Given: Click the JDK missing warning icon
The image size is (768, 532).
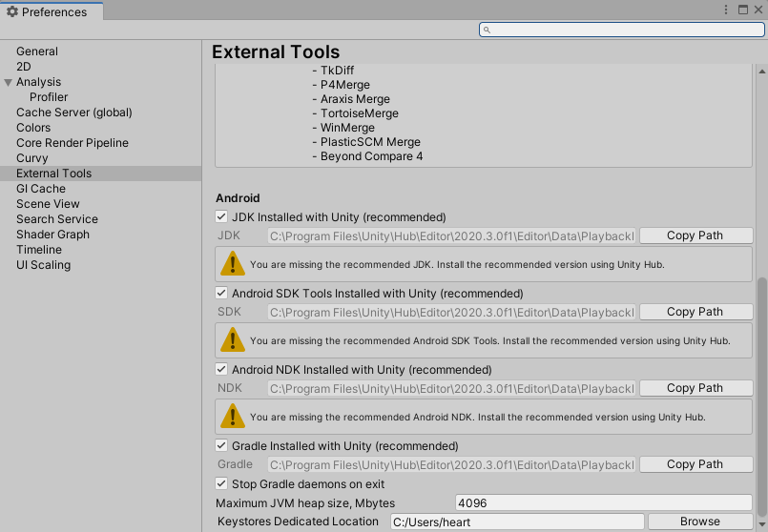Looking at the screenshot, I should [x=233, y=264].
